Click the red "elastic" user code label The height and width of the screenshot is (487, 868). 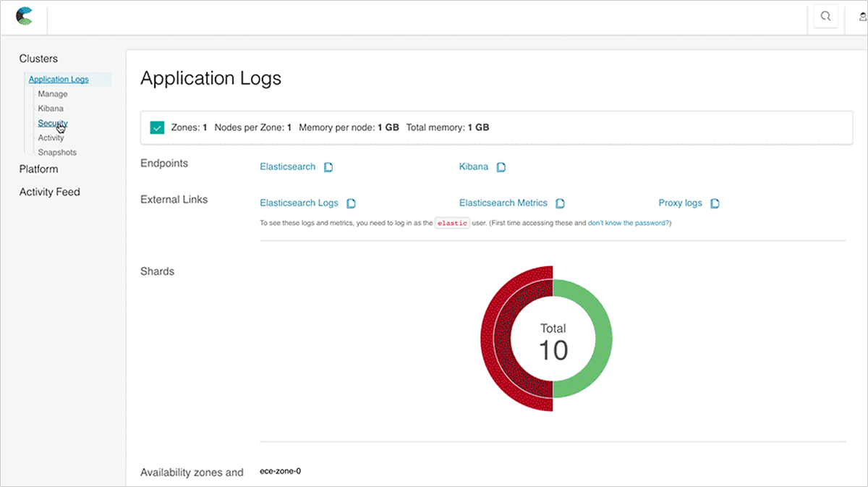(x=453, y=223)
